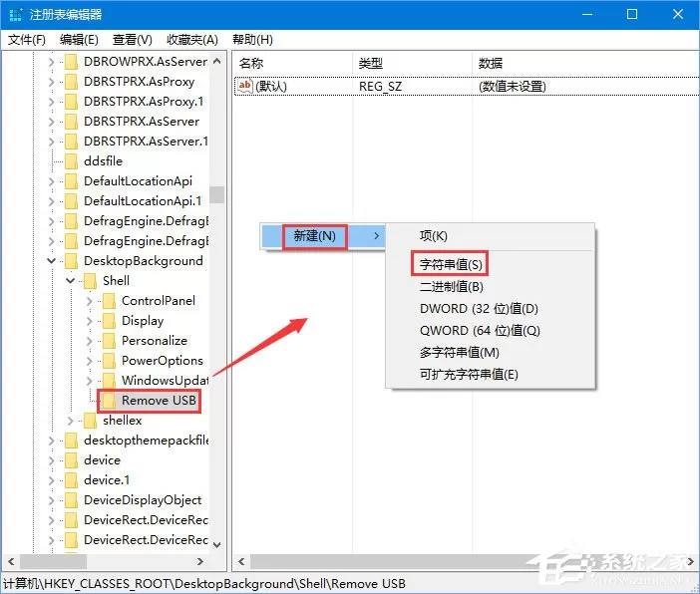The width and height of the screenshot is (700, 594).
Task: Click folder icon of DBRSTPRX.AsProxy
Action: pyautogui.click(x=72, y=82)
